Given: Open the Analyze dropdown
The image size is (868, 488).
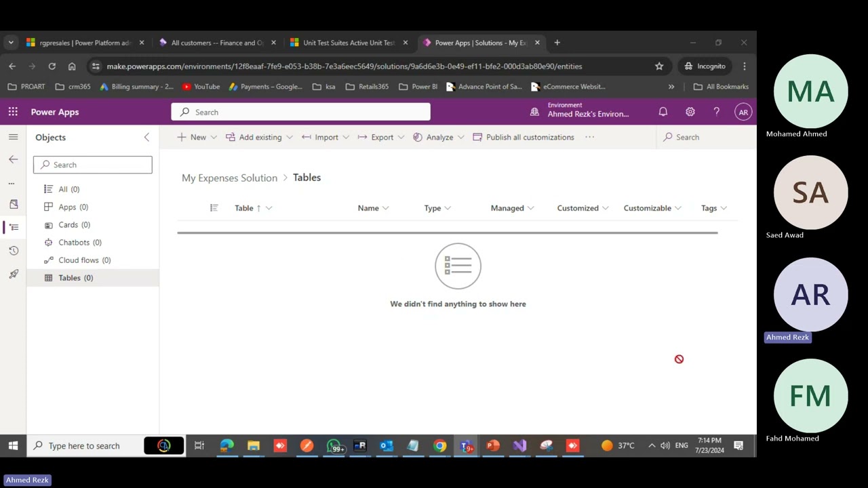Looking at the screenshot, I should coord(439,137).
